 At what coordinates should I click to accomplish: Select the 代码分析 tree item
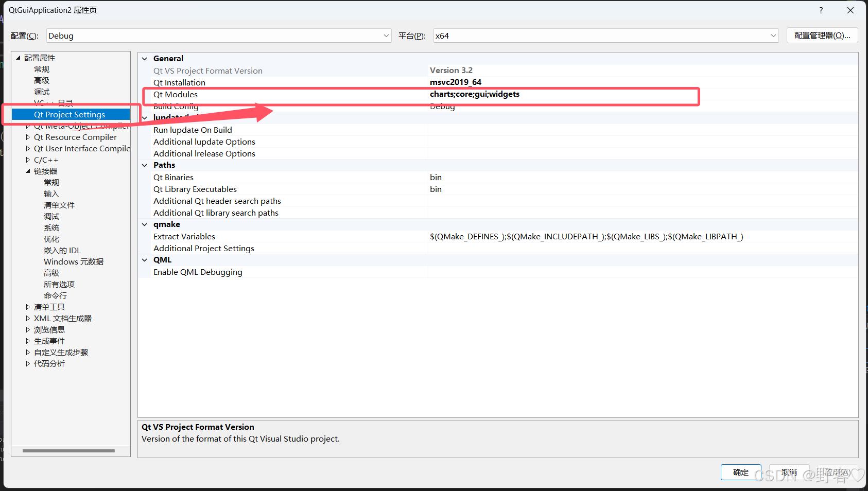[49, 363]
